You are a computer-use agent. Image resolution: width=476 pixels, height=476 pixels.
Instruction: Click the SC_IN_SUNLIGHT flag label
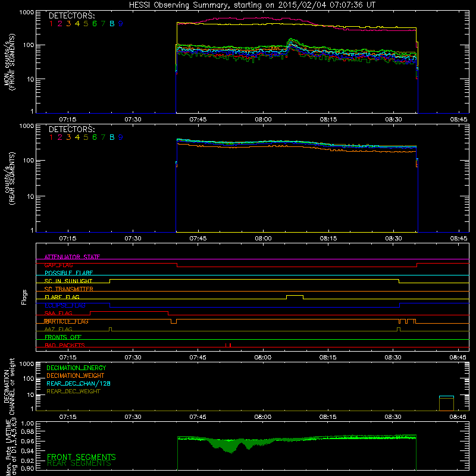(68, 281)
